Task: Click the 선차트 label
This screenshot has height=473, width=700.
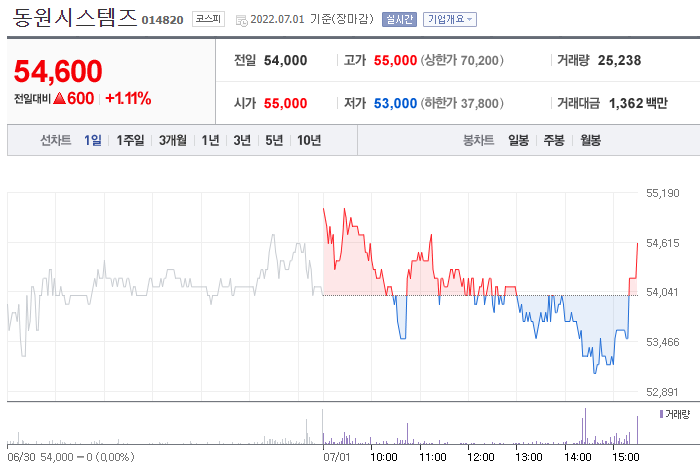Action: (x=56, y=140)
